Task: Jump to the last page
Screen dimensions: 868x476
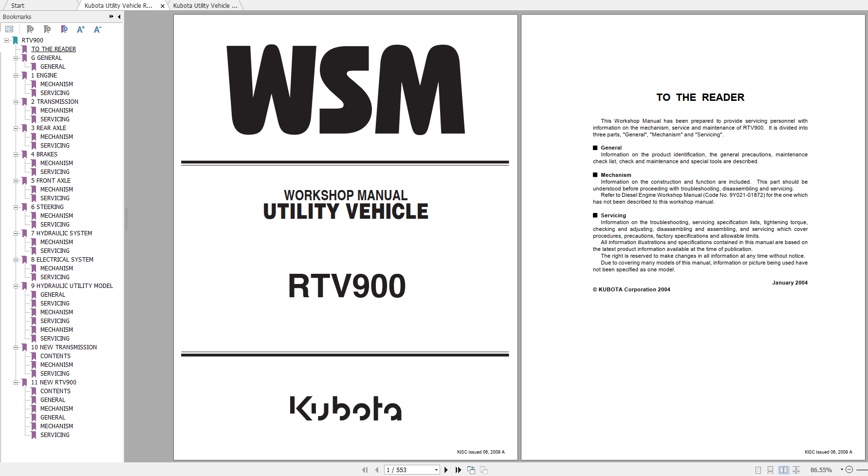Action: pyautogui.click(x=458, y=470)
